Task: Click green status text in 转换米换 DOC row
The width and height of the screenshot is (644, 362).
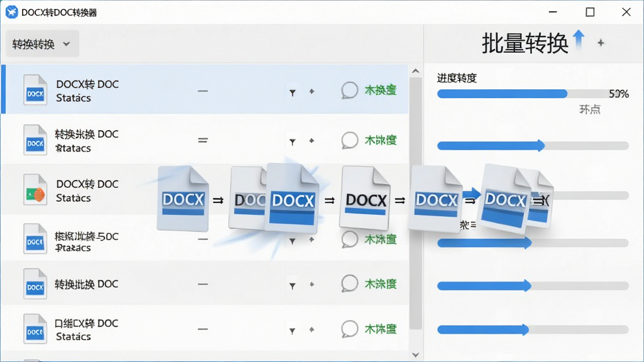Action: pyautogui.click(x=380, y=140)
